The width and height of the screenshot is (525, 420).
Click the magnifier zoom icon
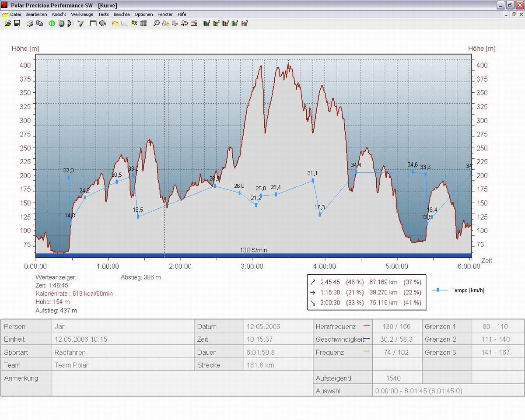click(156, 23)
